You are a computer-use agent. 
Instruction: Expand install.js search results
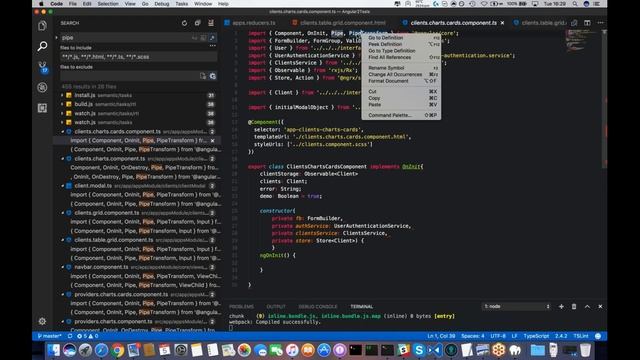click(x=62, y=95)
